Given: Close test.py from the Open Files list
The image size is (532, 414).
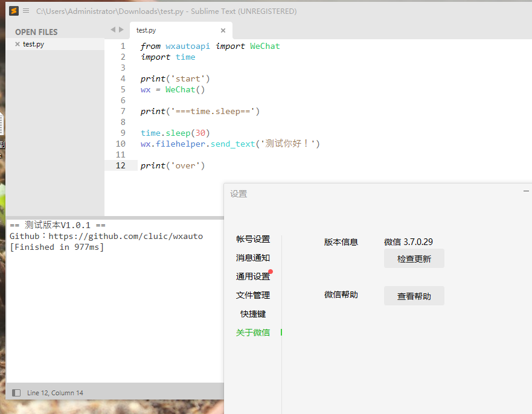Looking at the screenshot, I should tap(18, 44).
